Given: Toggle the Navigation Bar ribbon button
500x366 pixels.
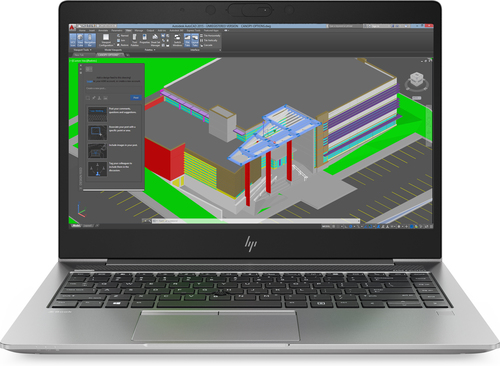Looking at the screenshot, I should (90, 41).
